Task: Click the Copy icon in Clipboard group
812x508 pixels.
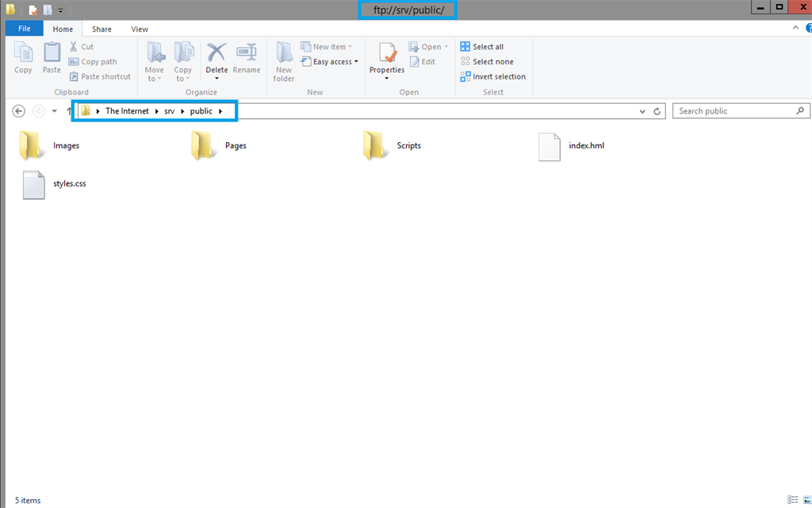Action: 23,53
